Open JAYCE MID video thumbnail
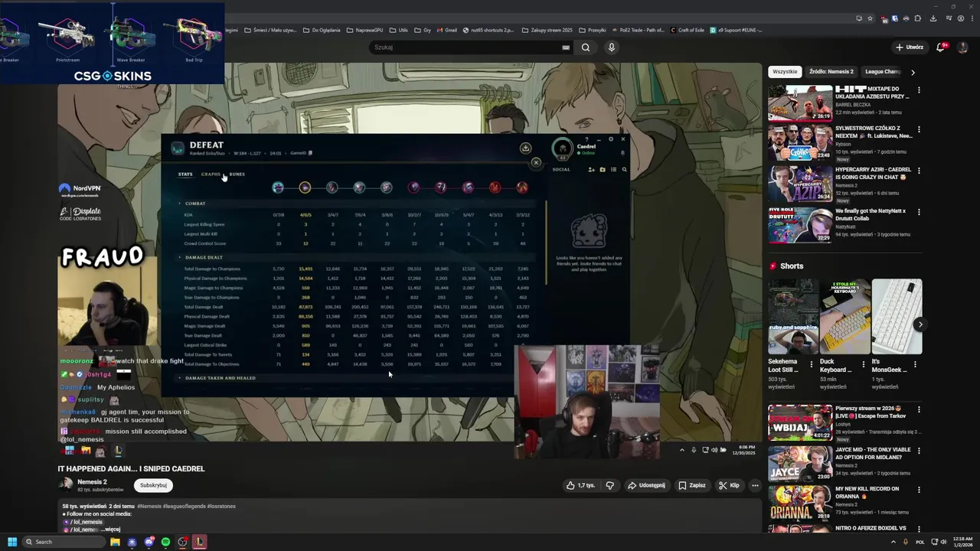Viewport: 980px width, 551px height. click(800, 463)
